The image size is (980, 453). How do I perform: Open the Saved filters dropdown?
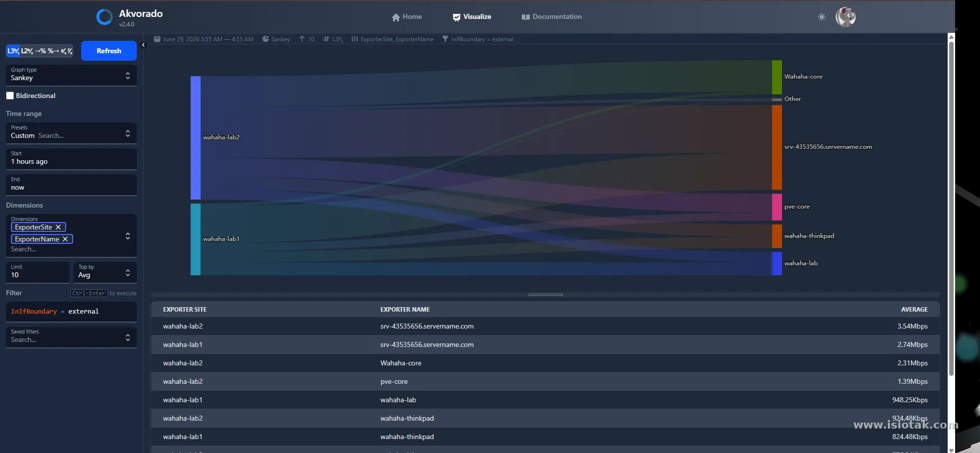[x=71, y=337]
